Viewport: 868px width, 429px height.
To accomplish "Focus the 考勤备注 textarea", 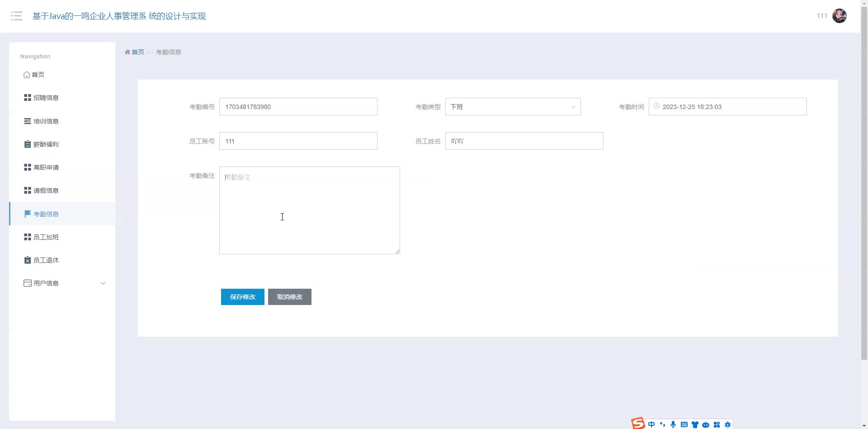I will (310, 210).
